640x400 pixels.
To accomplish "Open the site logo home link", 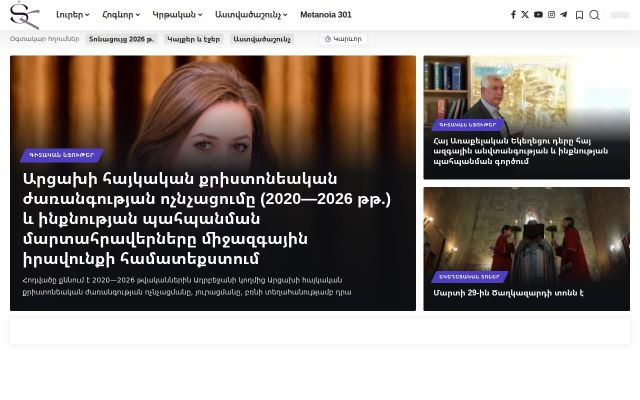I will coord(25,15).
